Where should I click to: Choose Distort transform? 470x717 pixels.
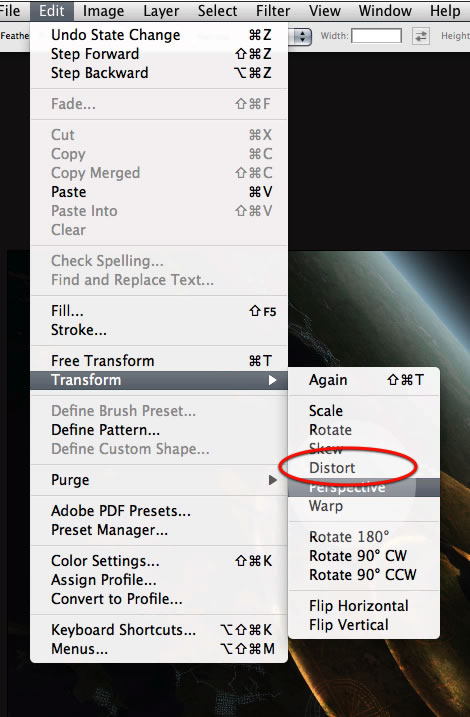(x=364, y=468)
